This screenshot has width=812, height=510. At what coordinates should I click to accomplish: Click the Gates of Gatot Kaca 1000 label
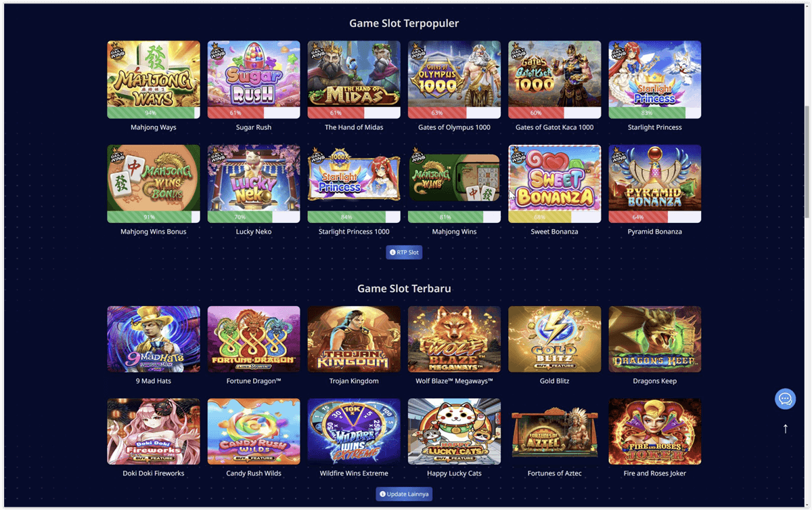click(x=554, y=127)
